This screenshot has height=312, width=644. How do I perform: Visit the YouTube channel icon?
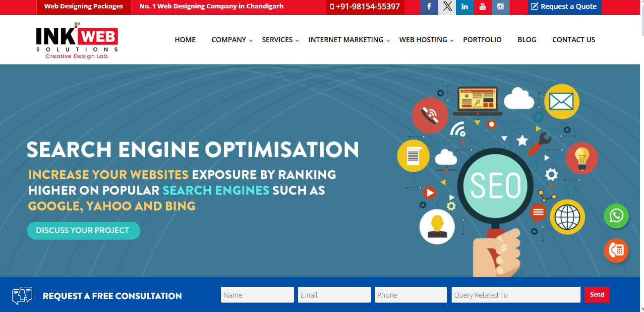[x=482, y=7]
